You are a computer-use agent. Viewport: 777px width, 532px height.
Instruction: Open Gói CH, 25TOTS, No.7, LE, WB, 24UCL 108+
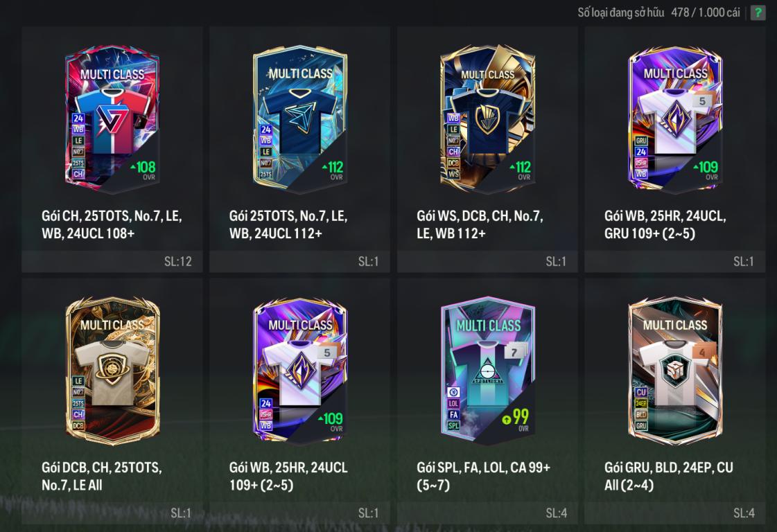(x=112, y=224)
